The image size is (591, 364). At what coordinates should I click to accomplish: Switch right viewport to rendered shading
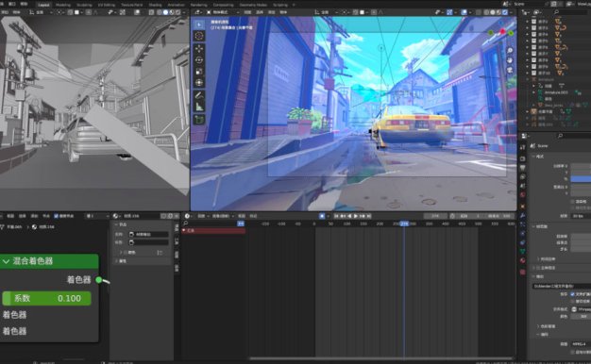coord(505,12)
